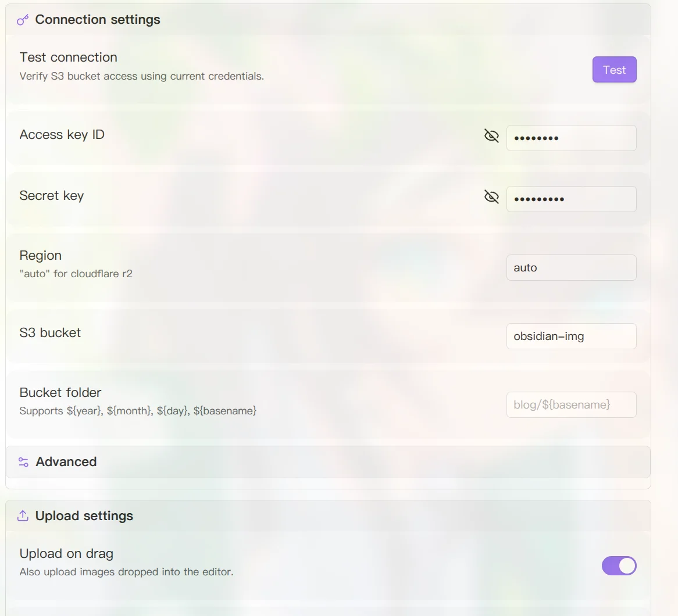Collapse the Connection settings header
Screen dimensions: 678x616
tap(328, 20)
